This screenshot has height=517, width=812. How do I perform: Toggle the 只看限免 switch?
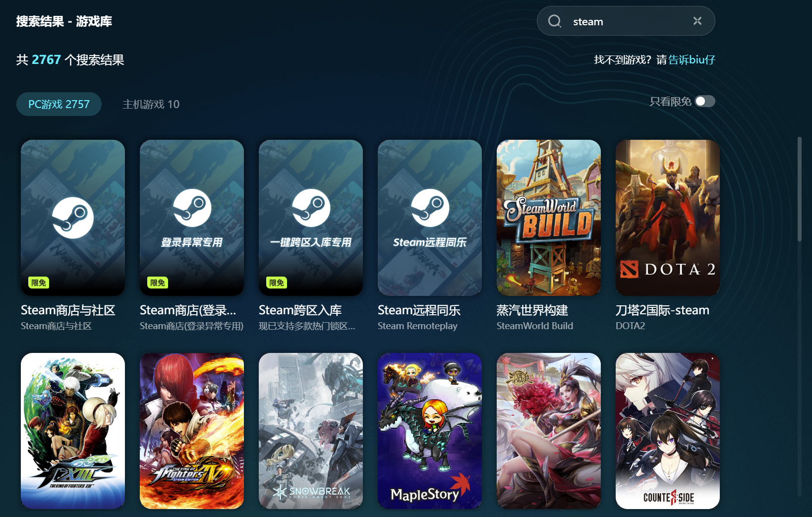click(704, 102)
